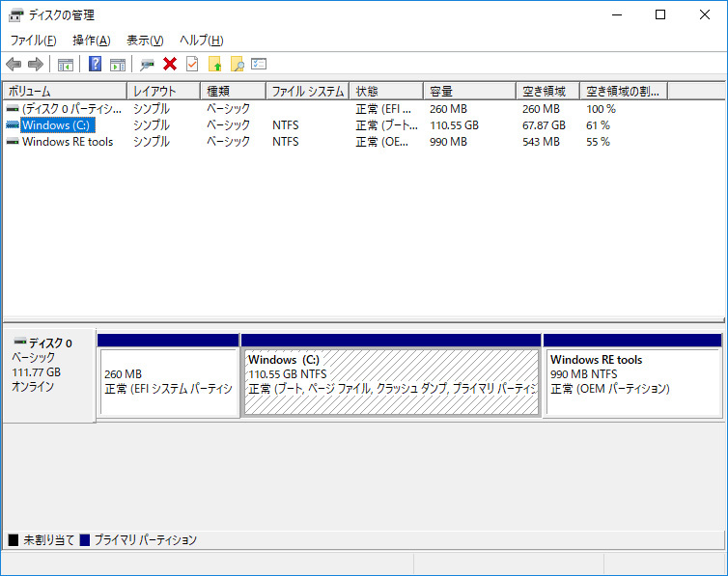The height and width of the screenshot is (576, 728).
Task: Click the ディスク 0 disk icon in lower pane
Action: click(x=20, y=342)
